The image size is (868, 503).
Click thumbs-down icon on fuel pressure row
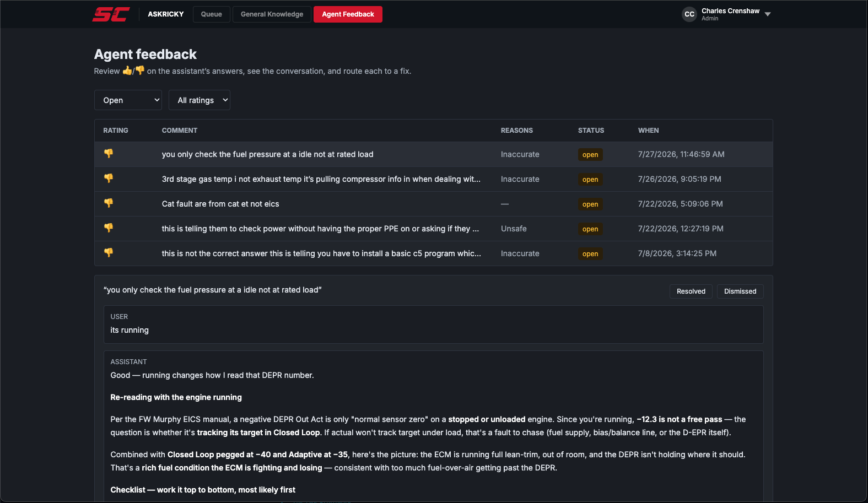click(x=109, y=153)
